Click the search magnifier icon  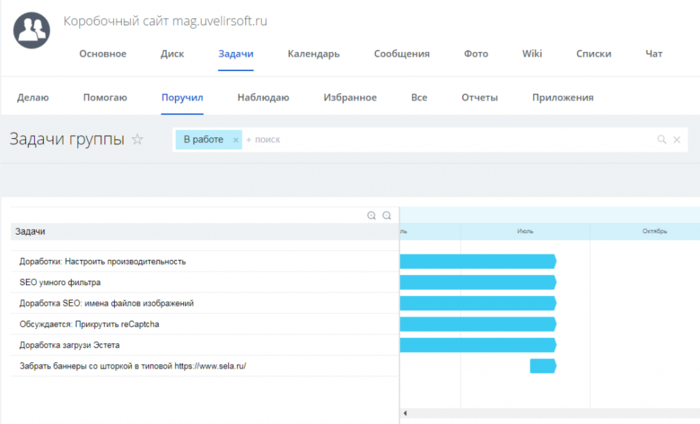point(662,140)
